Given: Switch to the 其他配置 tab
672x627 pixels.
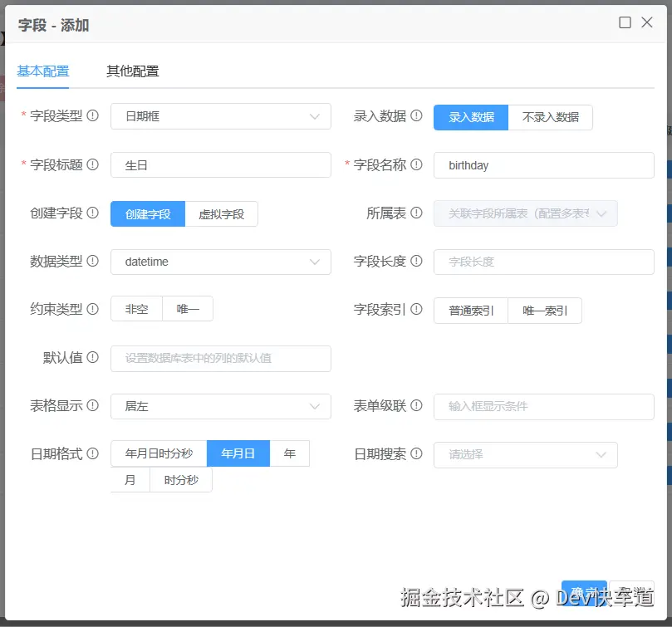Looking at the screenshot, I should (133, 71).
